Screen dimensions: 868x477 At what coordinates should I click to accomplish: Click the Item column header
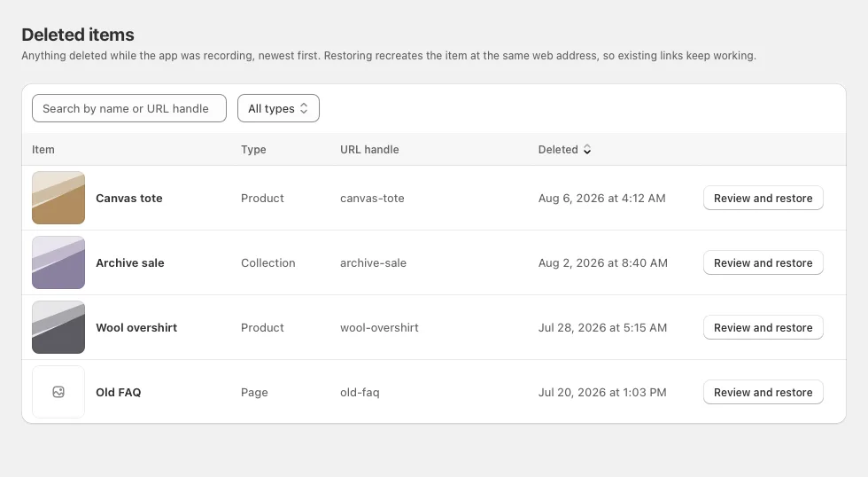pos(43,150)
